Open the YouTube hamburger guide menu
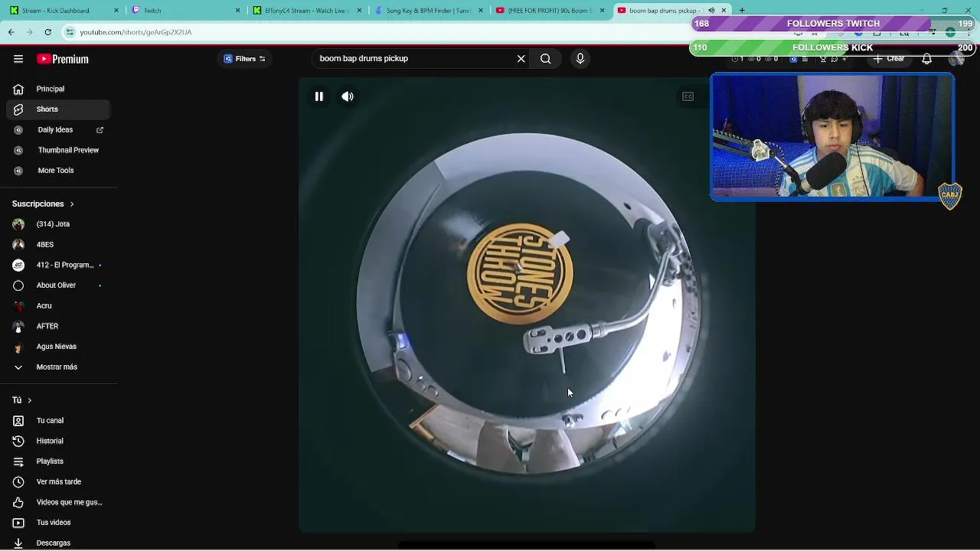The height and width of the screenshot is (551, 980). click(18, 59)
